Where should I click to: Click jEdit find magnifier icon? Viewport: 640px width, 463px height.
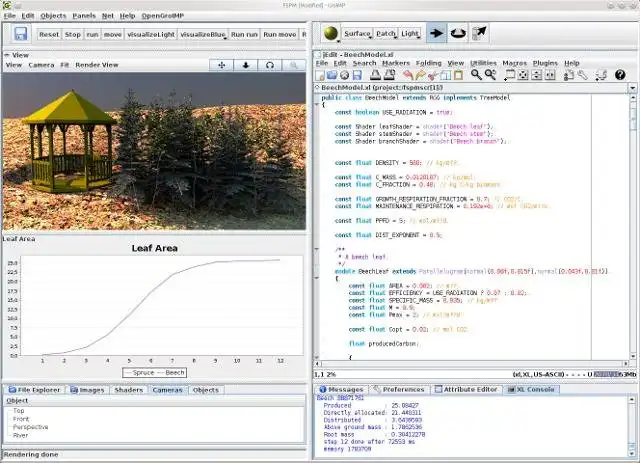click(476, 75)
